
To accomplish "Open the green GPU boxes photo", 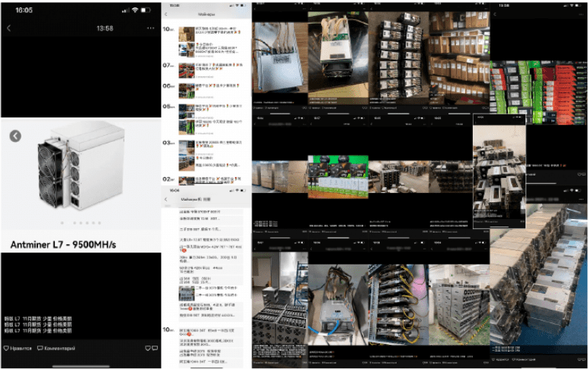I will [x=338, y=177].
